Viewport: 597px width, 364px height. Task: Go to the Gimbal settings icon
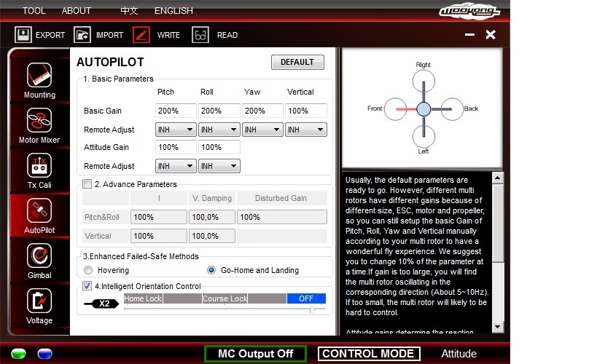tap(39, 256)
